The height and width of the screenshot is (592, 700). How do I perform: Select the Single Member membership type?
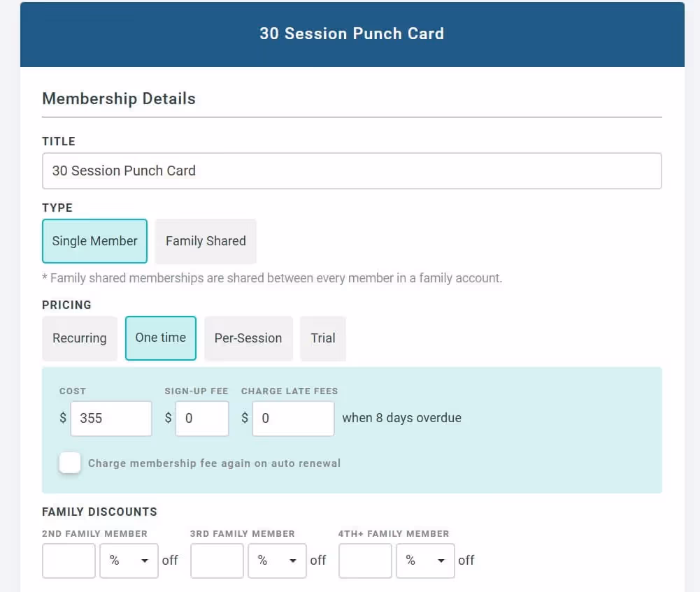[94, 241]
